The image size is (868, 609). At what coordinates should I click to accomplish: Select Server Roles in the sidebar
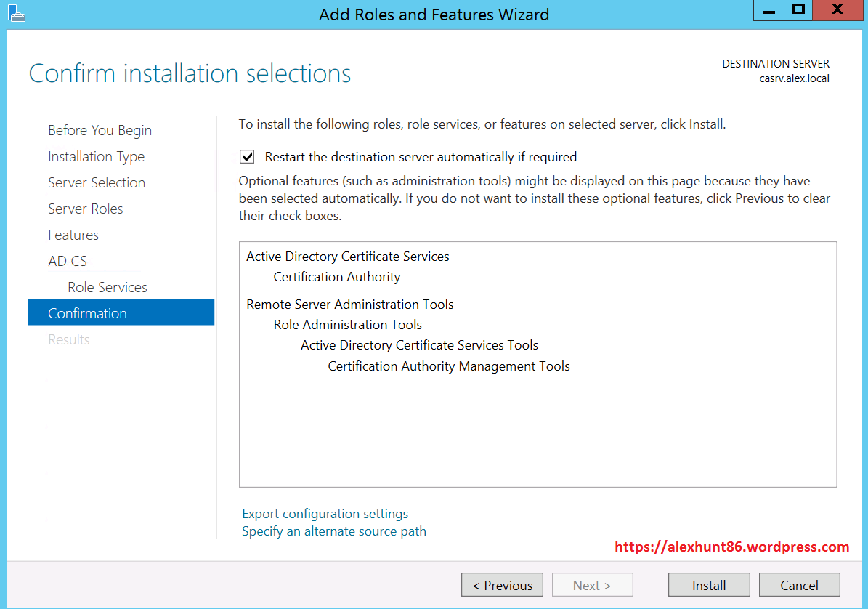pyautogui.click(x=85, y=209)
